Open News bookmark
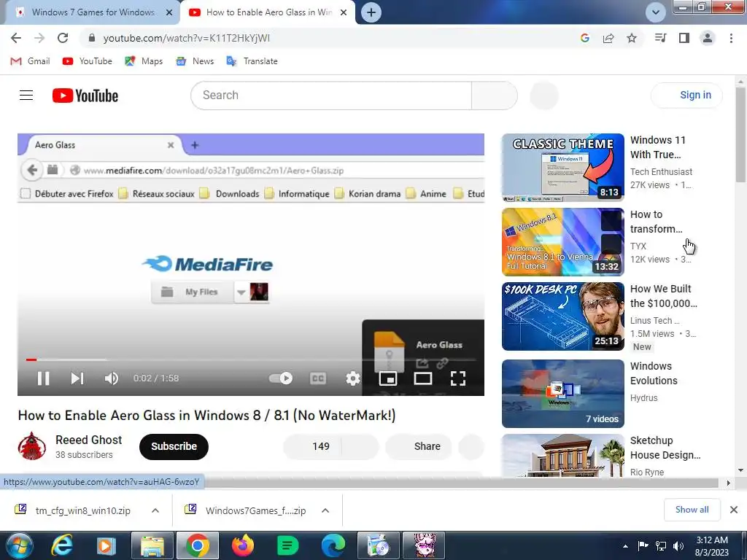The image size is (747, 560). pyautogui.click(x=195, y=61)
